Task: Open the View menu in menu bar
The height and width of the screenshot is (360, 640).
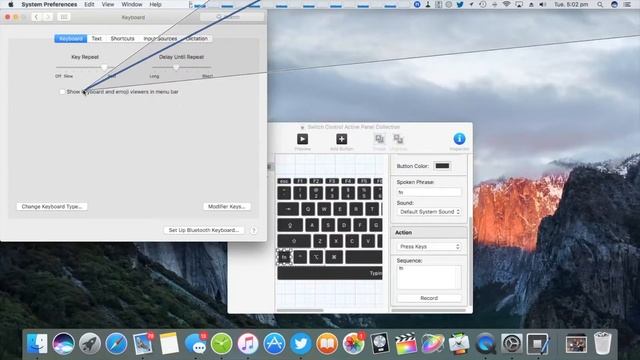Action: pos(108,4)
